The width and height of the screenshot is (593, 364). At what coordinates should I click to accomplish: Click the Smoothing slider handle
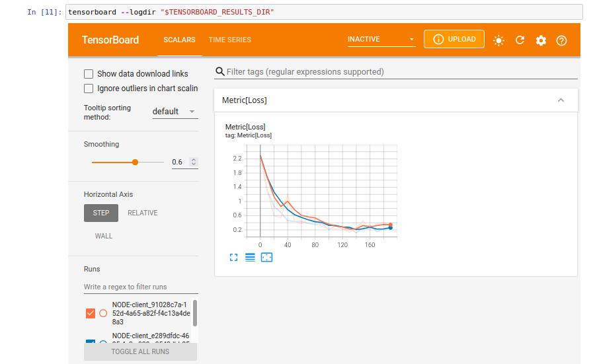tap(135, 162)
